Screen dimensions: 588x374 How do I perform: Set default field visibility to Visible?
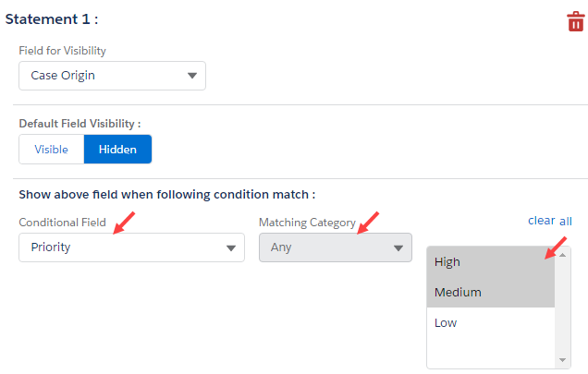coord(51,150)
